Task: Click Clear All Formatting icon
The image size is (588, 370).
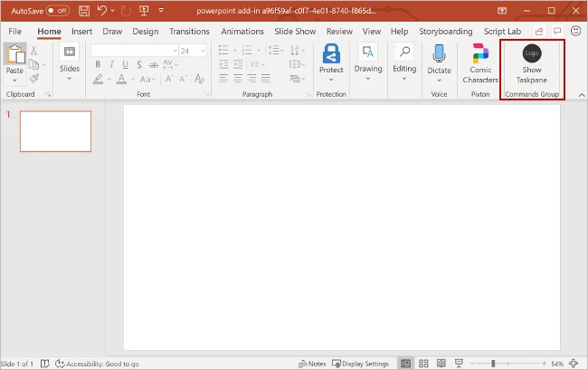Action: click(x=200, y=79)
